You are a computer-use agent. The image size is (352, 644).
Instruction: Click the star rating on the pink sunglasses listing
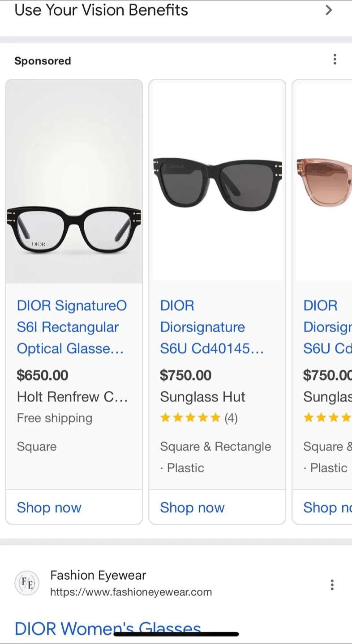[327, 417]
